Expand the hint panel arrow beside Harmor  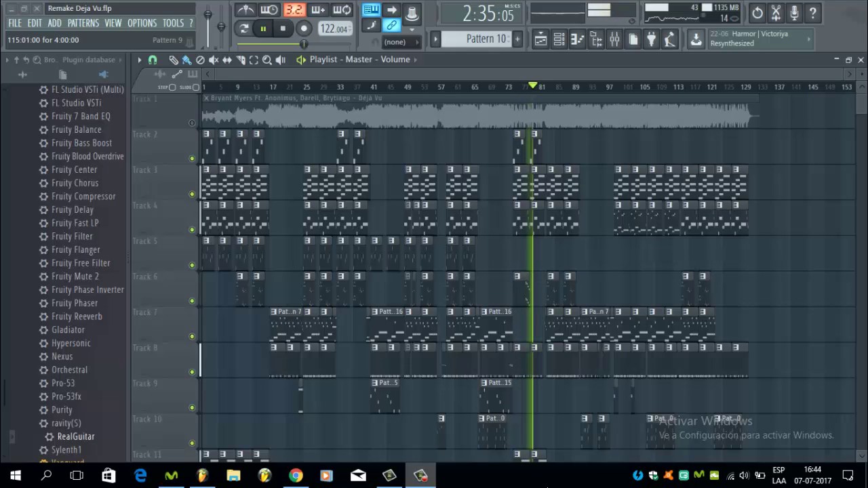point(808,39)
